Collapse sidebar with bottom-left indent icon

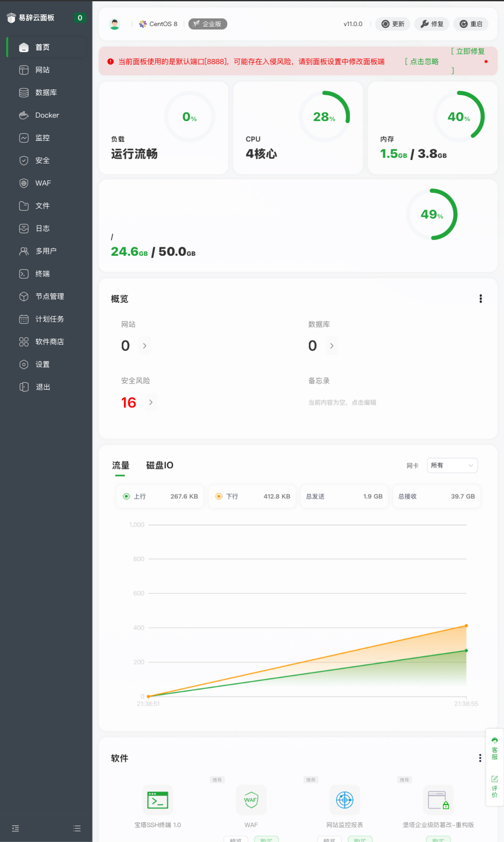point(15,829)
